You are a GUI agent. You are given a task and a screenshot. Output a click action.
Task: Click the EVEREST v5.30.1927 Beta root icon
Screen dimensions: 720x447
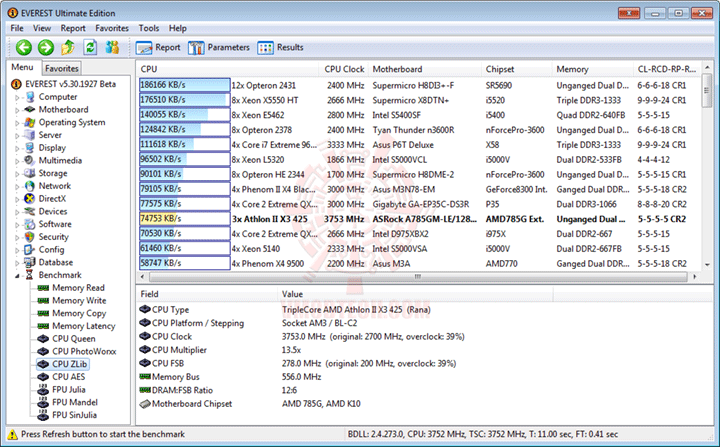point(16,84)
